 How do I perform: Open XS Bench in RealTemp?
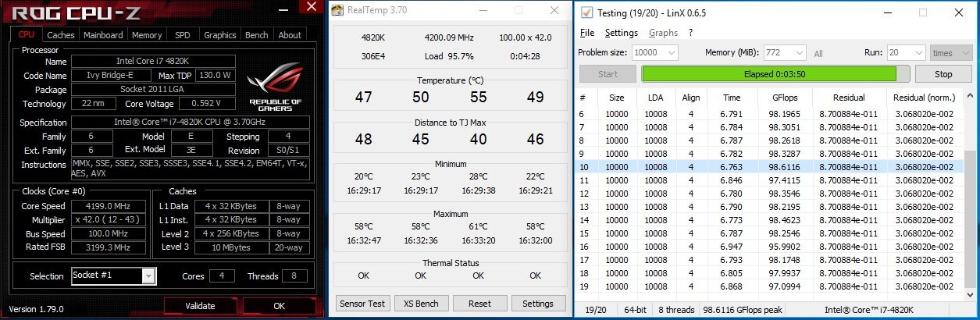[x=421, y=303]
